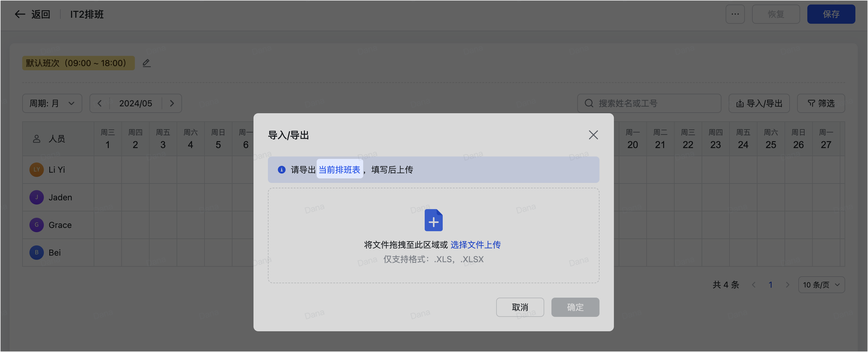The image size is (868, 352).
Task: Click the Bei avatar
Action: pyautogui.click(x=36, y=252)
